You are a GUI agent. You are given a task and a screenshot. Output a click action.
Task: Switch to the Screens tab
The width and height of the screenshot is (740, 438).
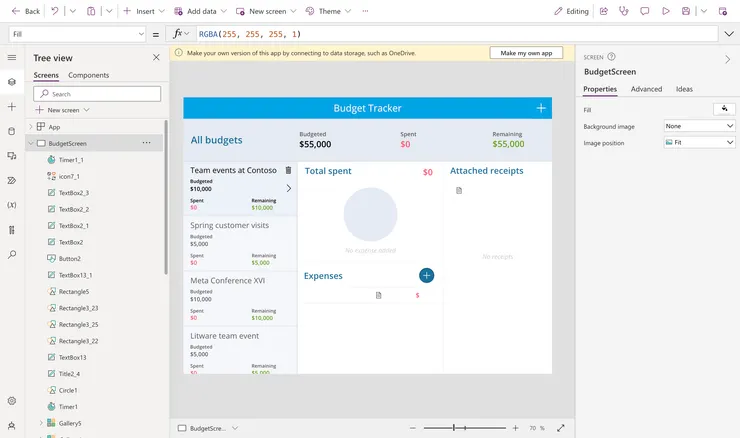(x=46, y=76)
